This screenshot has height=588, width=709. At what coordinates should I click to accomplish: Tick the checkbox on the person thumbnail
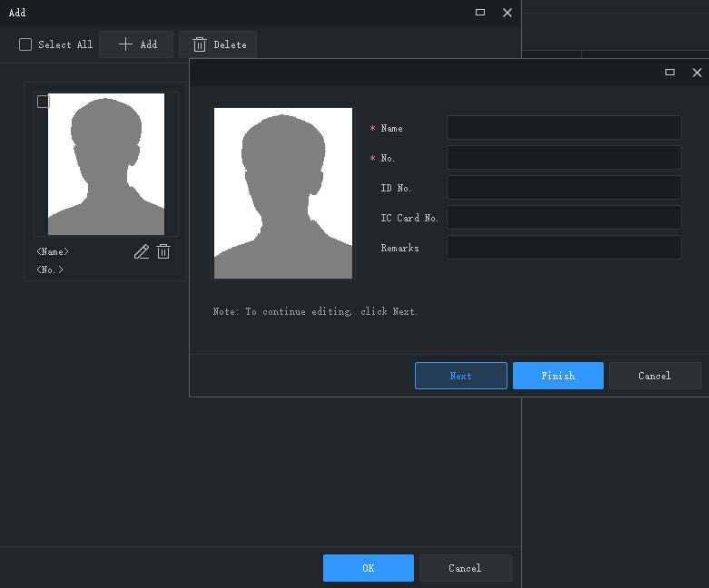click(x=44, y=102)
